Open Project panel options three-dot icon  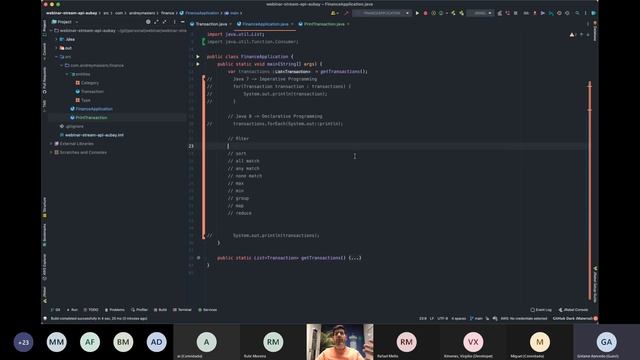[x=174, y=22]
